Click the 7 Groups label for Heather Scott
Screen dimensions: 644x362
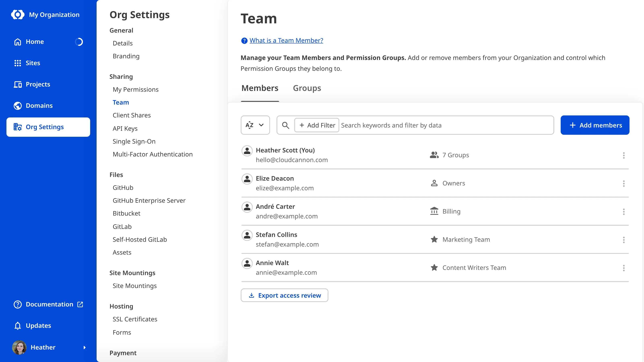coord(455,155)
